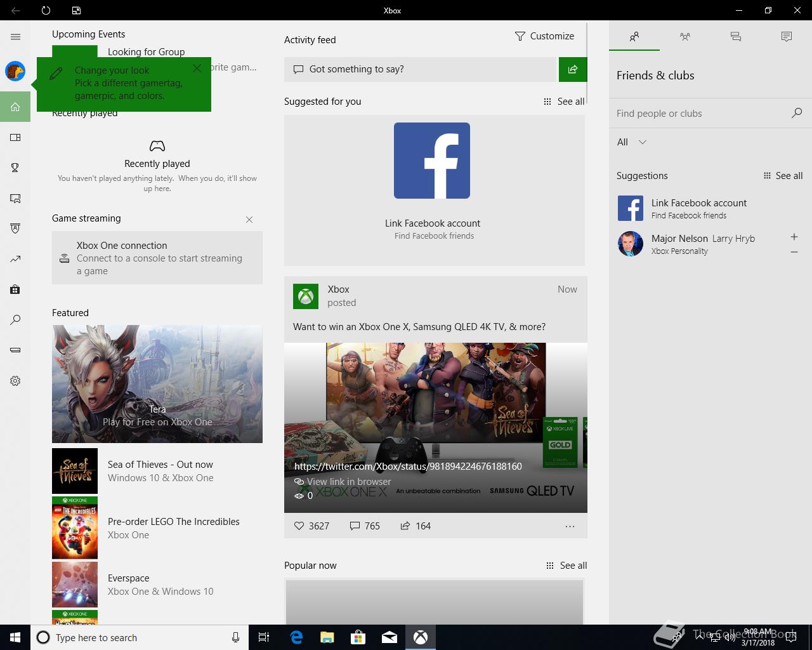See all friend Suggestions
The image size is (812, 650).
click(x=783, y=176)
